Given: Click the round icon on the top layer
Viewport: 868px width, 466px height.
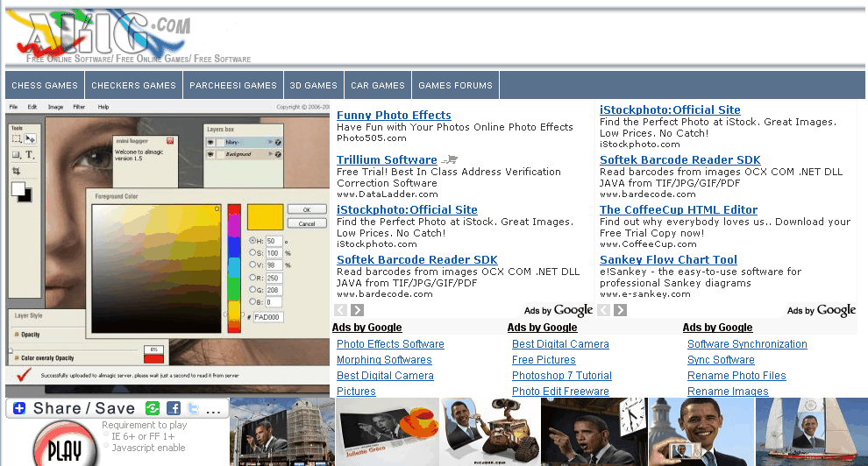Looking at the screenshot, I should [278, 143].
